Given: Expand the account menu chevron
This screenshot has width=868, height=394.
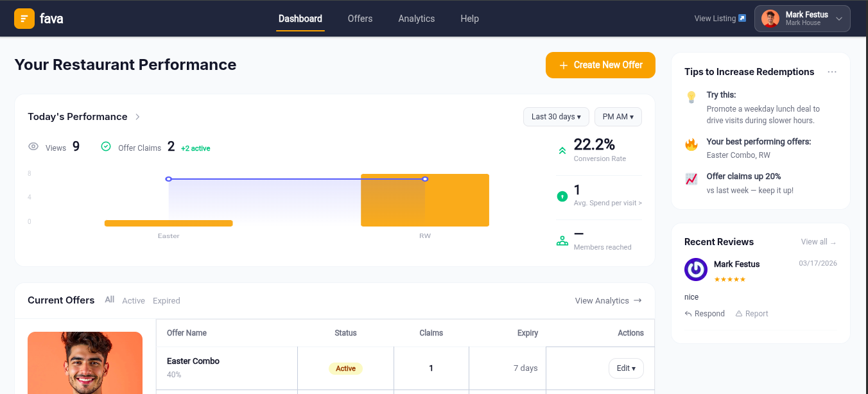Looking at the screenshot, I should [839, 19].
